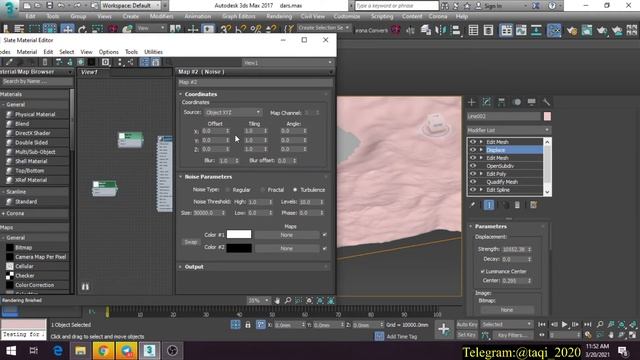Open the Rendering menu in 3ds Max
This screenshot has height=360, width=640.
click(279, 16)
